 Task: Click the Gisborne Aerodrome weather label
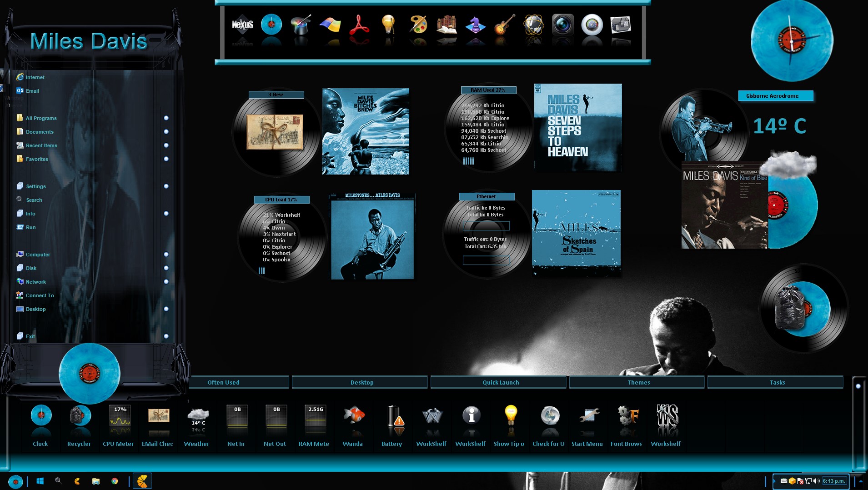(x=775, y=96)
